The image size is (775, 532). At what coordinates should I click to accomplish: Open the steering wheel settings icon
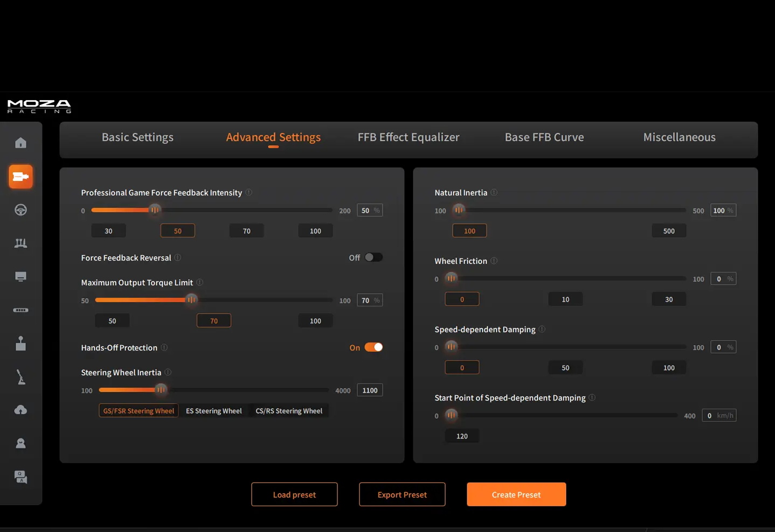coord(20,210)
